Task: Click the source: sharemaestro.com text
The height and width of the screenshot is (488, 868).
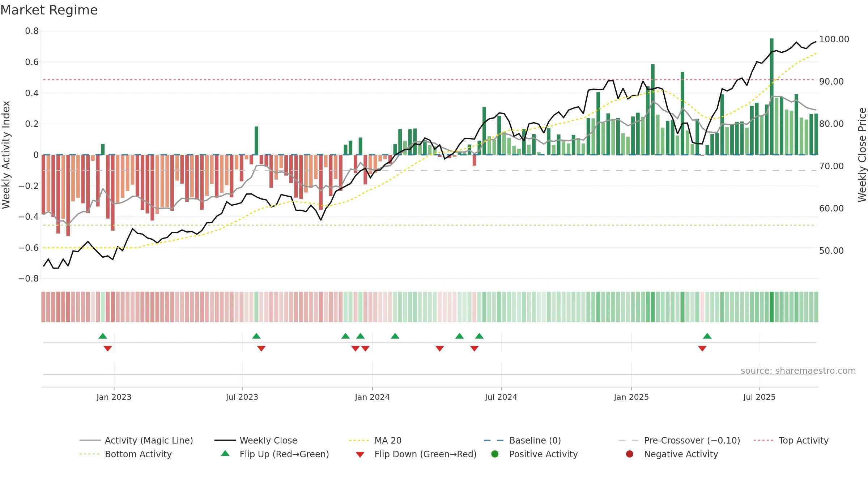Action: point(798,371)
